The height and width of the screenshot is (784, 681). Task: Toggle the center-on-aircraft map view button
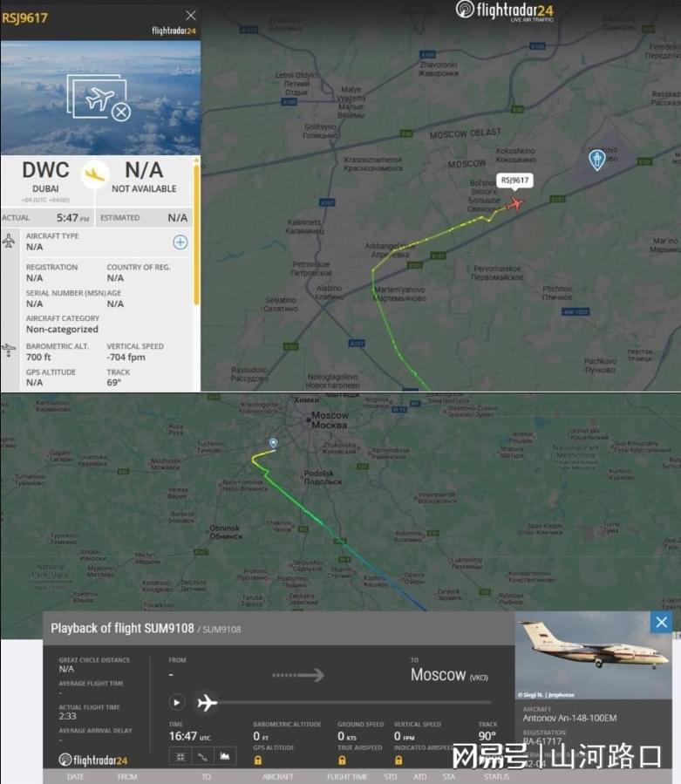(180, 757)
